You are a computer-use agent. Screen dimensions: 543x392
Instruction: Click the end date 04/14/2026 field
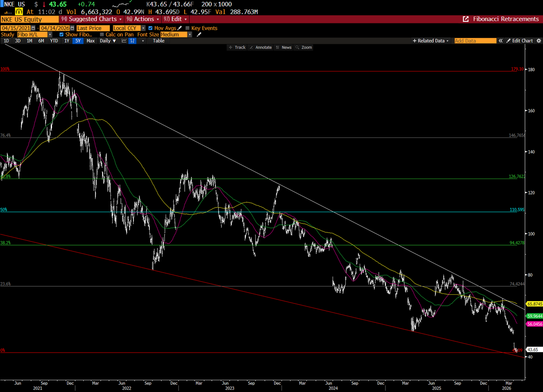(54, 28)
